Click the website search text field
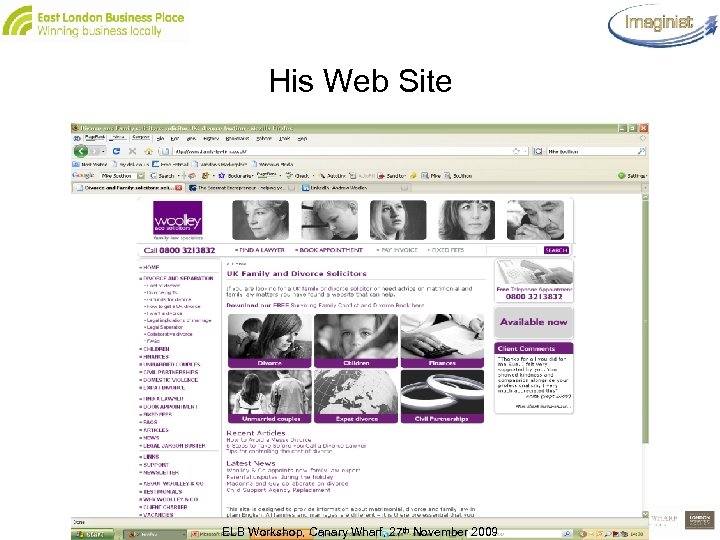This screenshot has height=540, width=720. [511, 250]
